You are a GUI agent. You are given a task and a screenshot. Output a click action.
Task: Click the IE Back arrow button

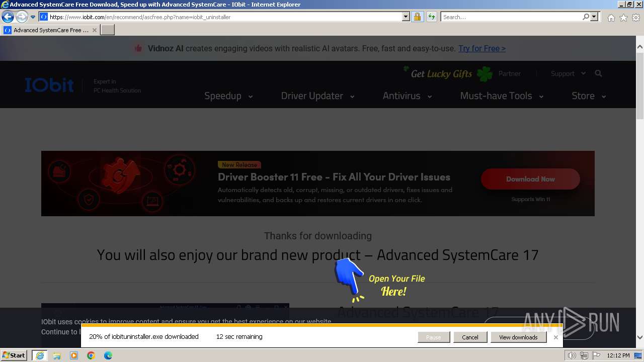tap(8, 17)
